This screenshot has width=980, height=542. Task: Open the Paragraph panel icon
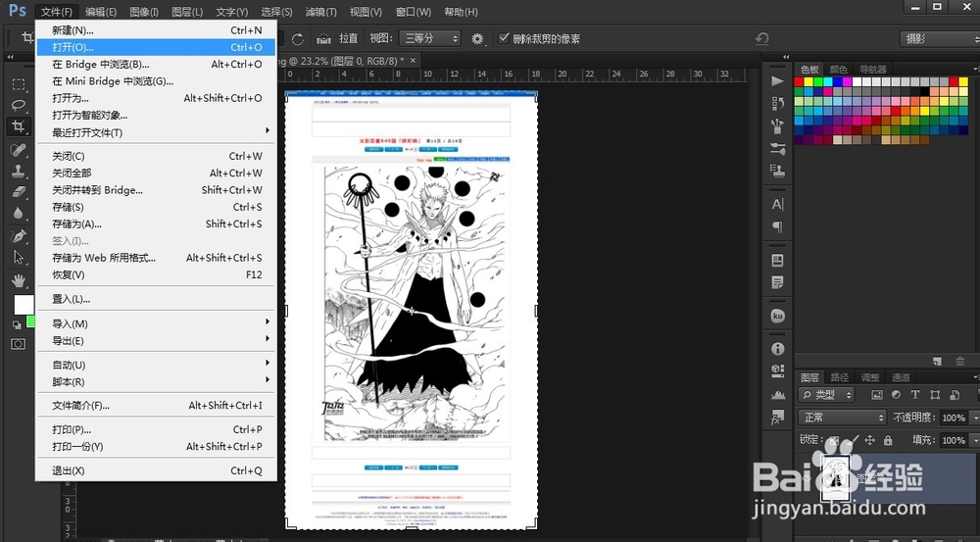click(777, 226)
